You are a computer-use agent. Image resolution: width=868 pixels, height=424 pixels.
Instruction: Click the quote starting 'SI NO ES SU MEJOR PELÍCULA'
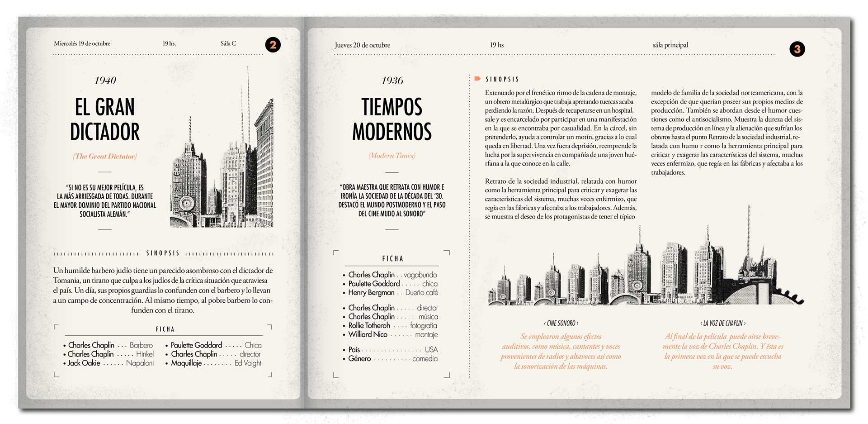(x=105, y=201)
